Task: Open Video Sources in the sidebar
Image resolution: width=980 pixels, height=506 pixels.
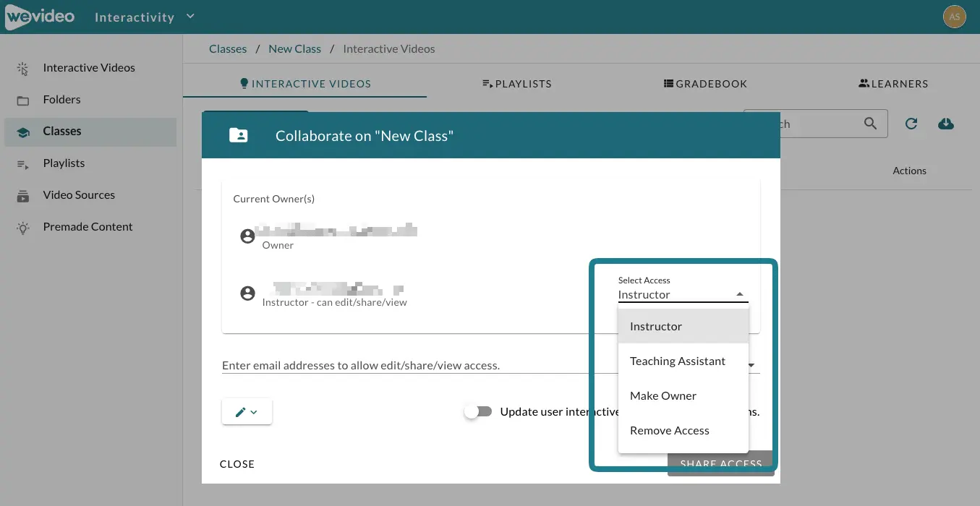Action: [x=89, y=195]
